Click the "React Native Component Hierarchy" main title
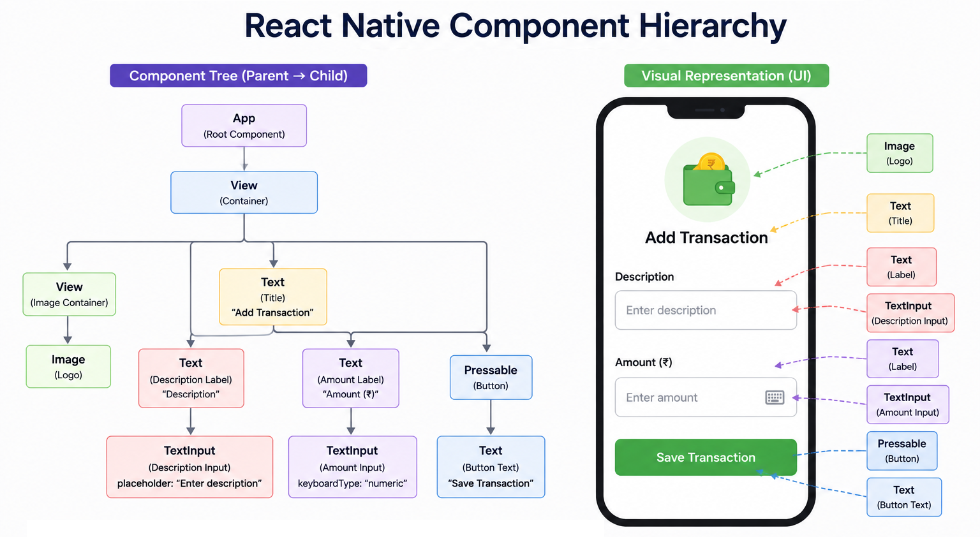Viewport: 980px width, 537px height. point(516,26)
